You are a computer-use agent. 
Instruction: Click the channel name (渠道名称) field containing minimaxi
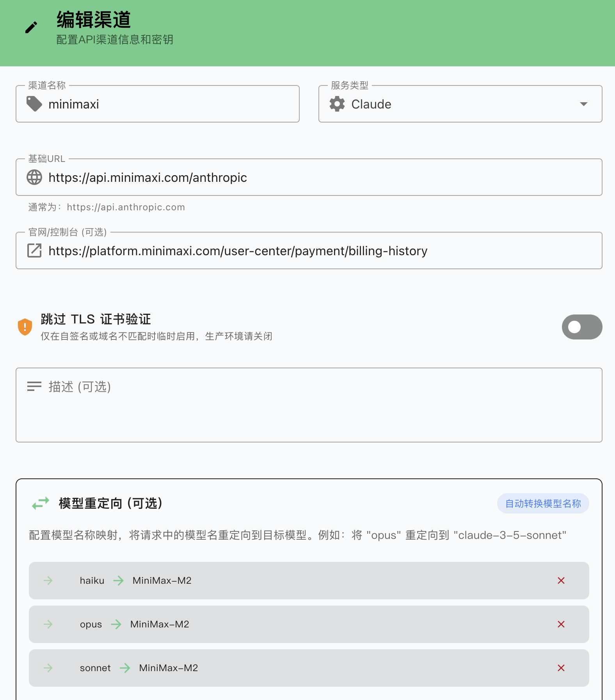tap(158, 104)
